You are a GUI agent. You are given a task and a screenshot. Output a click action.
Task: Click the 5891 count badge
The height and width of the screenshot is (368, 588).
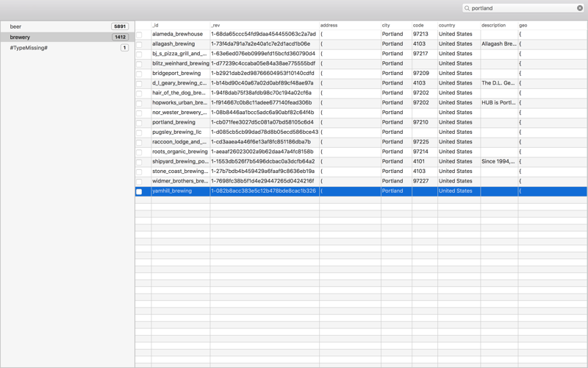[120, 26]
